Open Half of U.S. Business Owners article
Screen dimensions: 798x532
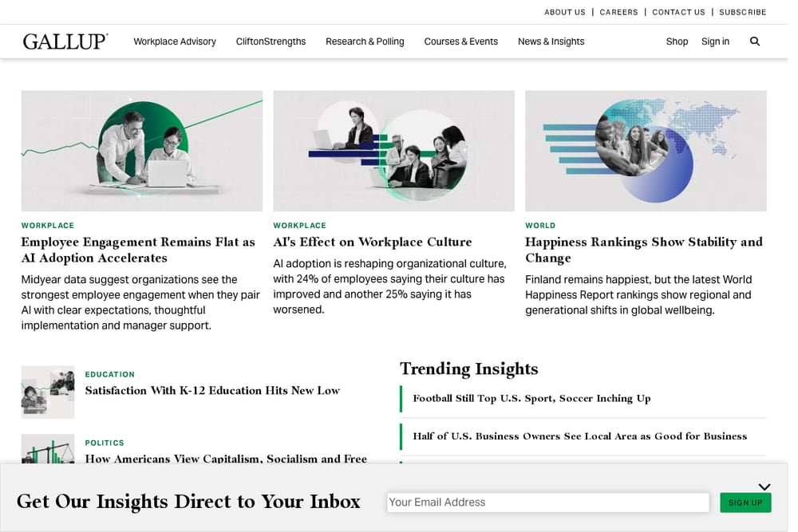(x=580, y=435)
